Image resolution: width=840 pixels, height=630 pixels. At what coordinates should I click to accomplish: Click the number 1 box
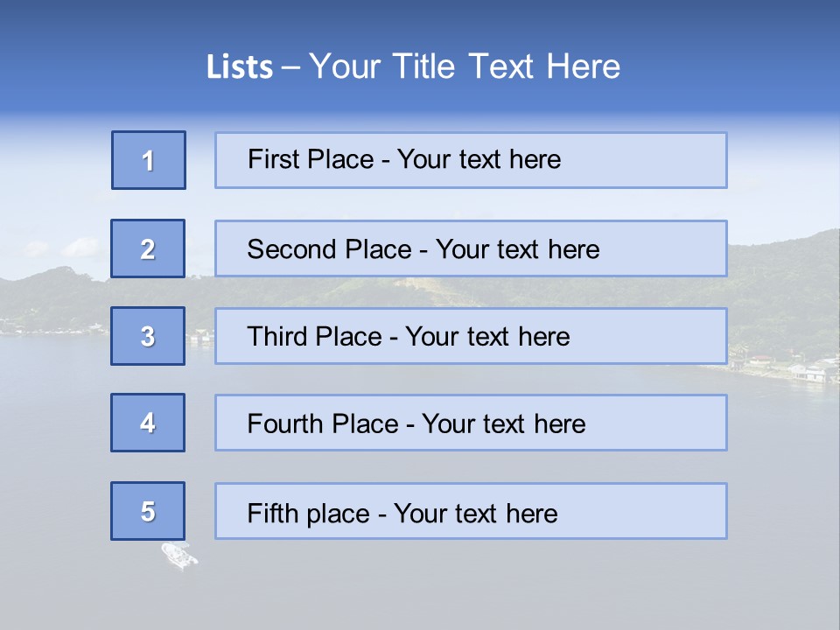149,160
